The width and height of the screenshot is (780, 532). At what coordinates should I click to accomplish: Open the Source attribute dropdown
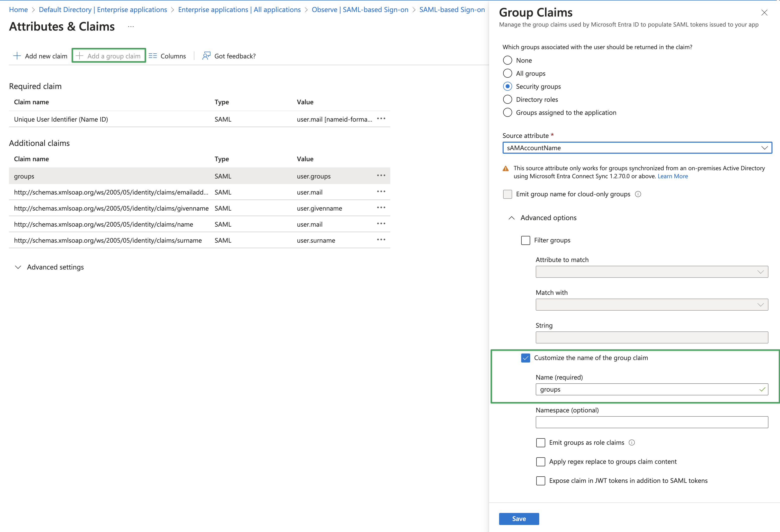(x=637, y=148)
